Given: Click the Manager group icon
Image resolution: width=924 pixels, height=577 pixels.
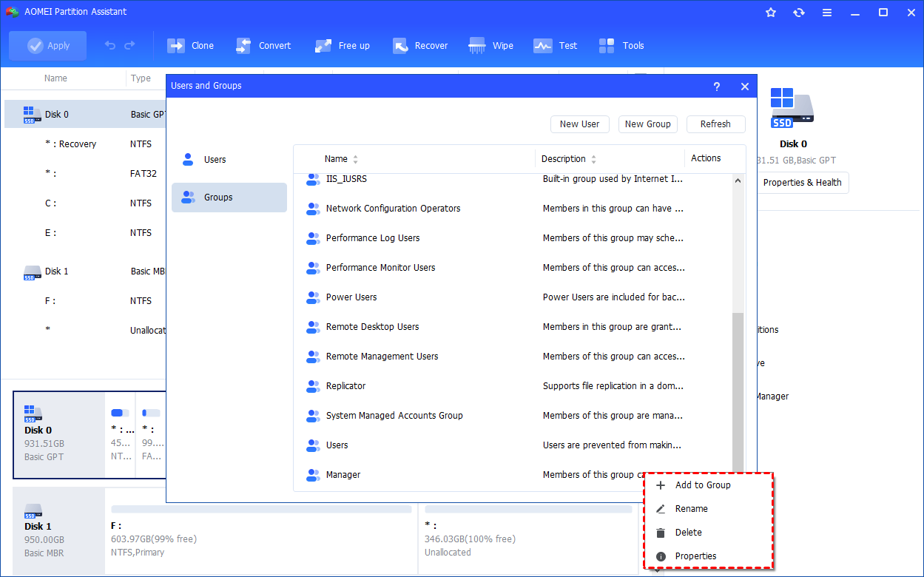Looking at the screenshot, I should [x=313, y=475].
